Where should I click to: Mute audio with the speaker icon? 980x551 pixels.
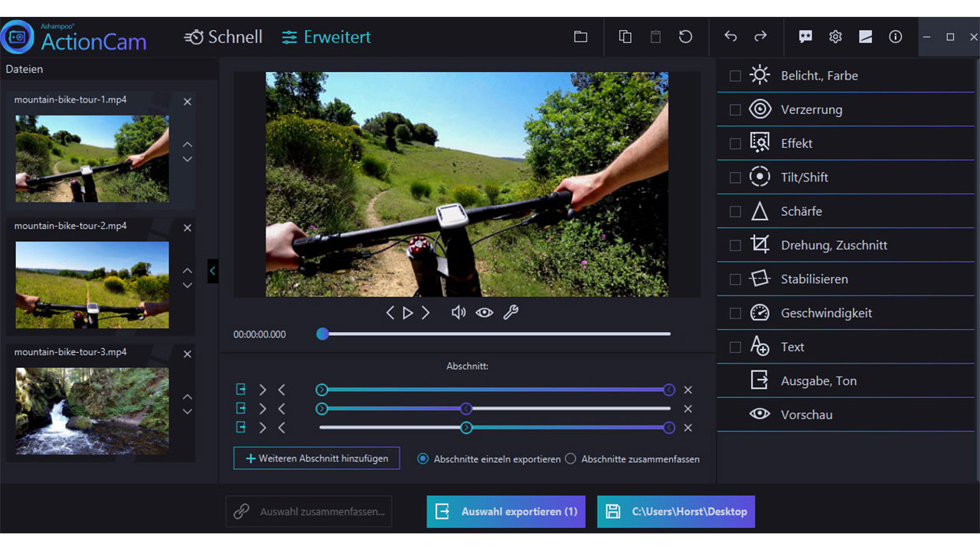click(458, 312)
